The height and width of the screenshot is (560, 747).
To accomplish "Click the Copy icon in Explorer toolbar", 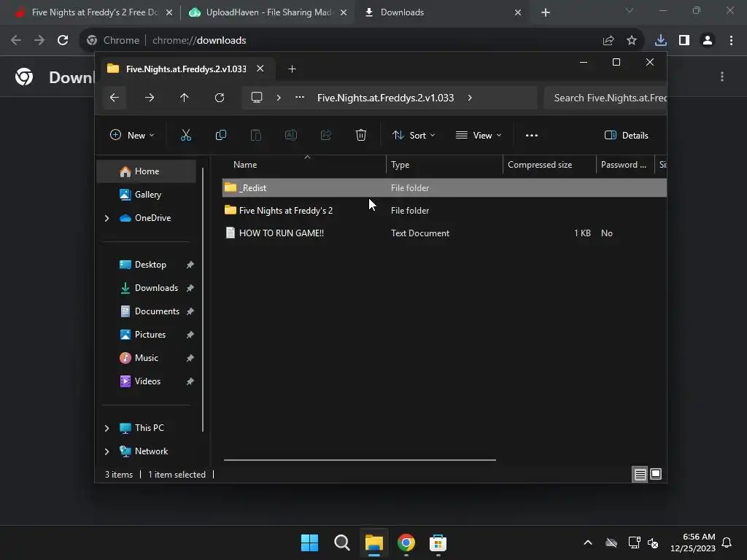I will tap(220, 135).
